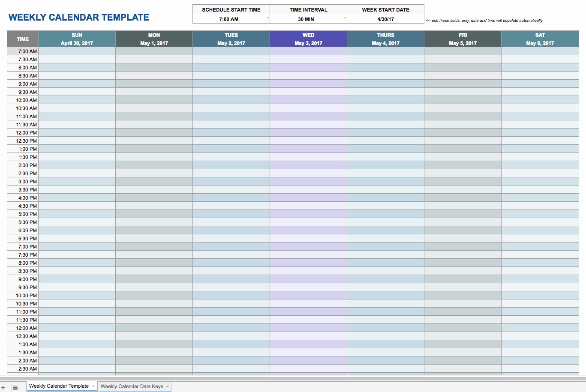This screenshot has width=586, height=392.
Task: Select the WEEKLY CALENDAR TEMPLATE title
Action: coord(79,18)
